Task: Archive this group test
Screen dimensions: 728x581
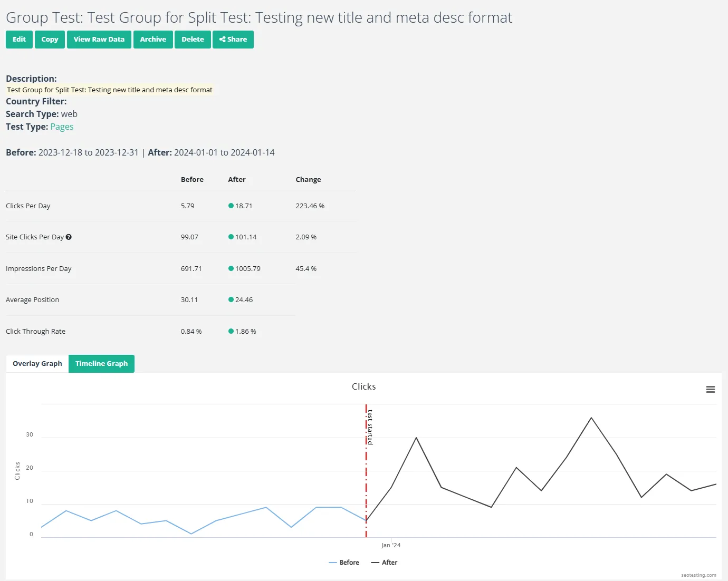Action: click(x=153, y=39)
